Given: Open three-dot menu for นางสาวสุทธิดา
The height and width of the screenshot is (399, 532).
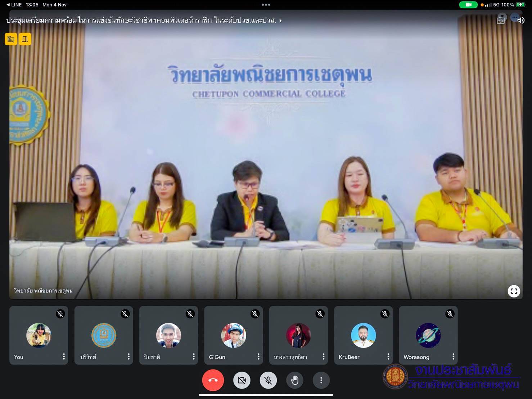Looking at the screenshot, I should 323,357.
